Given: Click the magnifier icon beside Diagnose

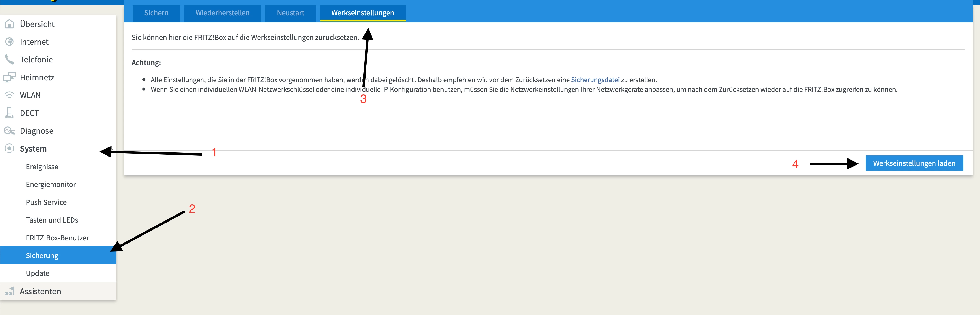Looking at the screenshot, I should point(9,131).
